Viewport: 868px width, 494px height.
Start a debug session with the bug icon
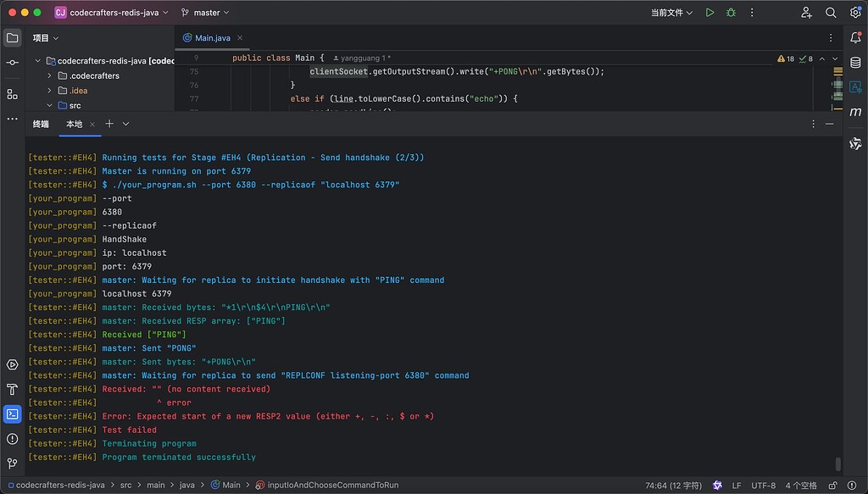(x=731, y=12)
